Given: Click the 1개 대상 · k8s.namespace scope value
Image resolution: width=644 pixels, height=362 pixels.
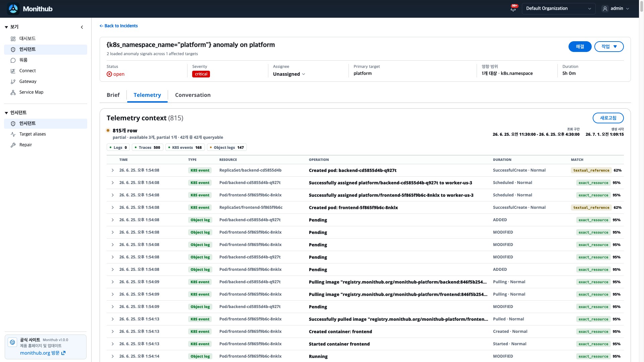Looking at the screenshot, I should [x=507, y=73].
